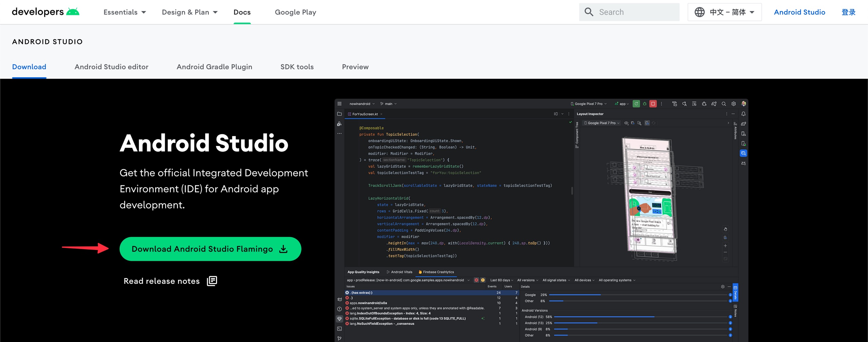Switch to Android Studio editor tab
868x342 pixels.
(112, 67)
